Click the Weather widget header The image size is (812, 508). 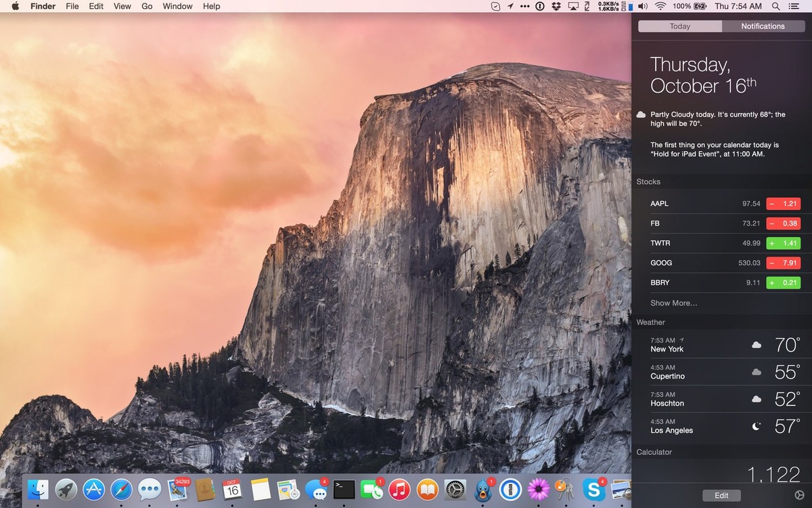coord(650,322)
